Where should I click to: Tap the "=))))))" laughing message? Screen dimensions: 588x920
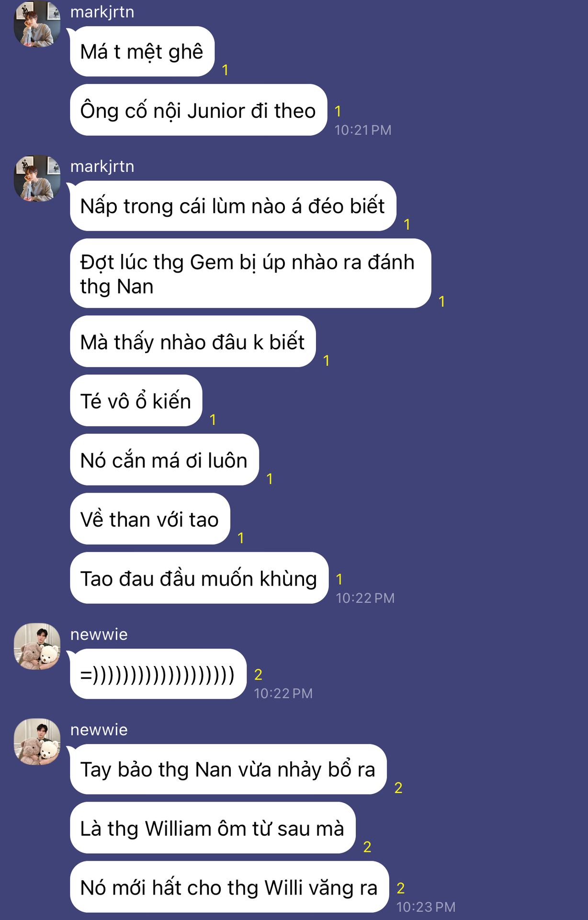pos(158,674)
